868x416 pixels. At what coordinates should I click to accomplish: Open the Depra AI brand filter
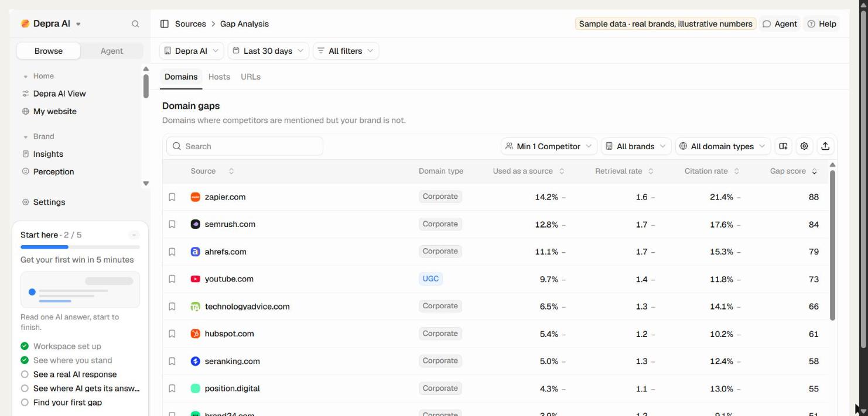pos(192,51)
